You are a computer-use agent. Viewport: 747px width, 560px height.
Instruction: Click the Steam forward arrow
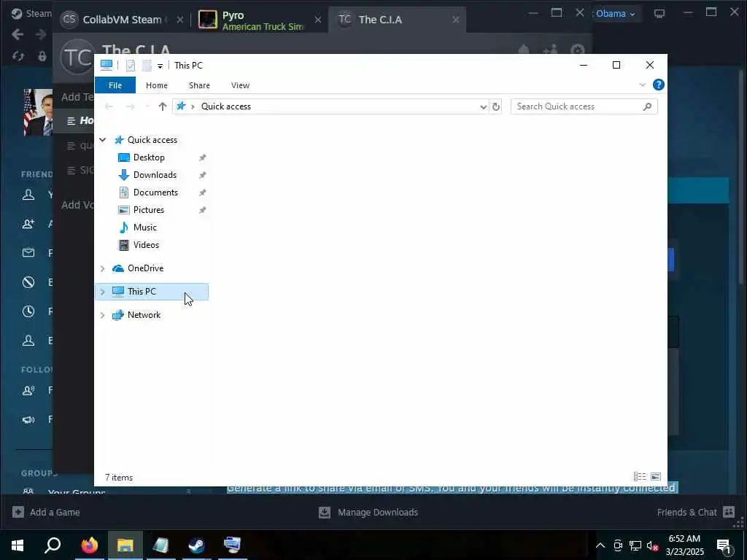pos(41,34)
